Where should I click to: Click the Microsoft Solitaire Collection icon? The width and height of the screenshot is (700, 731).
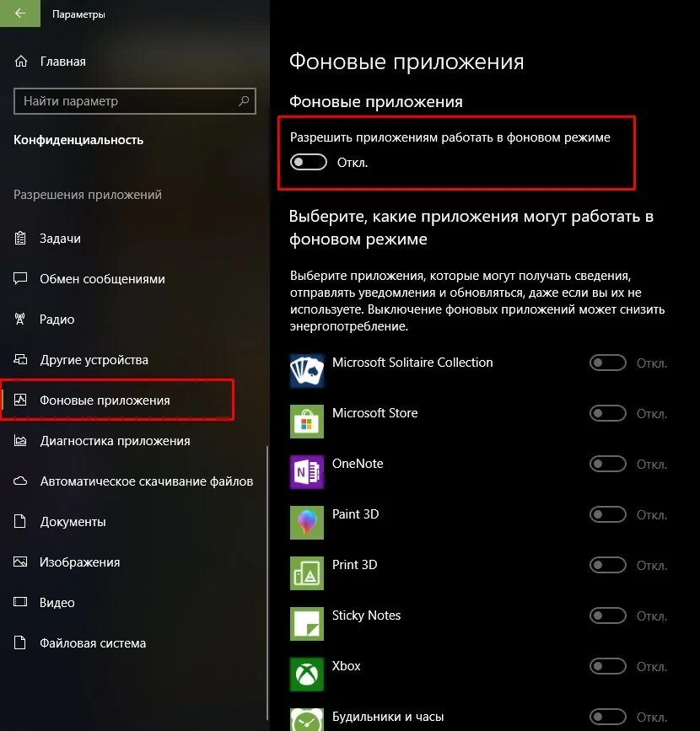coord(307,371)
